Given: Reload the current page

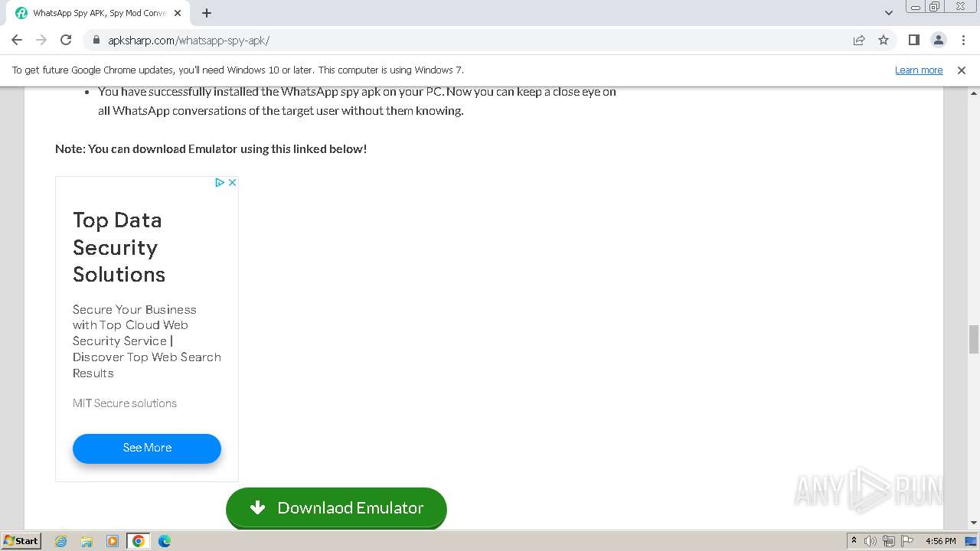Looking at the screenshot, I should point(66,40).
